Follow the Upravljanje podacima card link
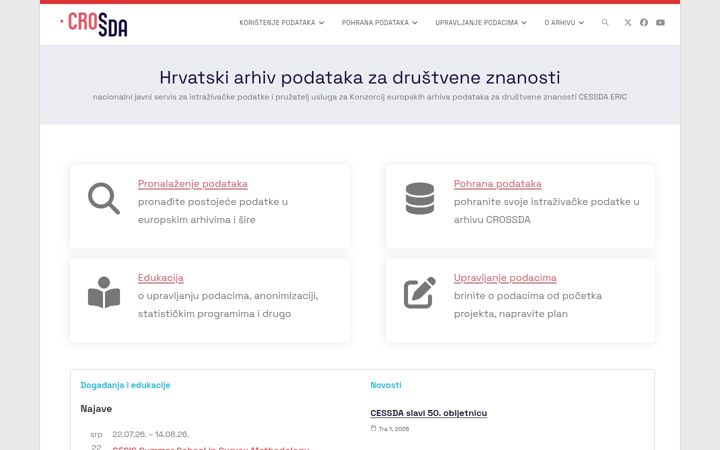Viewport: 720px width, 450px height. click(x=505, y=278)
